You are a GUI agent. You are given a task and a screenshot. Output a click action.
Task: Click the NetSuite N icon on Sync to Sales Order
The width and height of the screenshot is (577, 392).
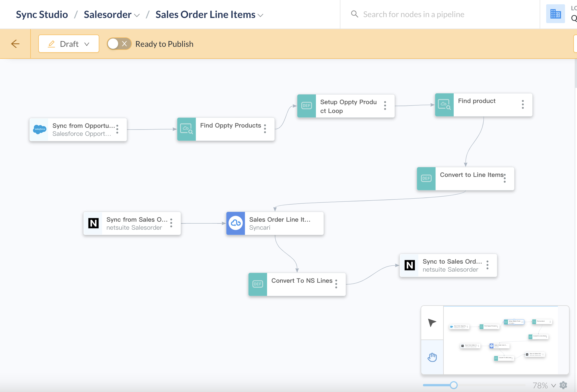[x=409, y=265]
